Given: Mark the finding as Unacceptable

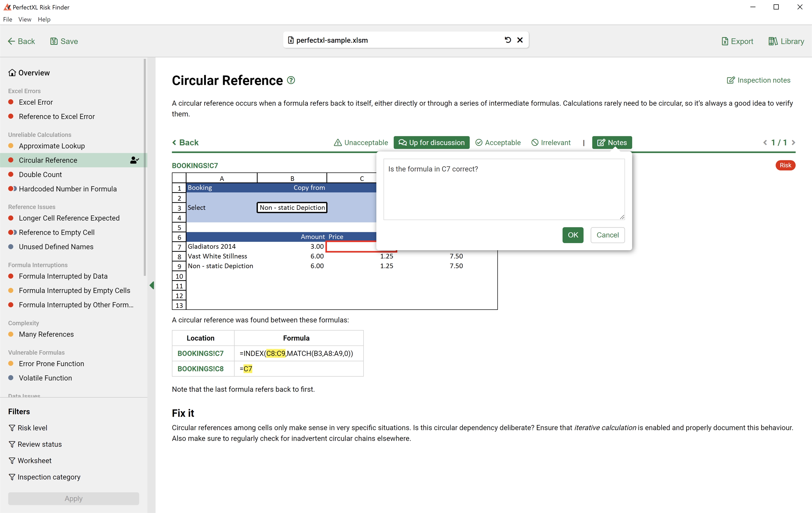Looking at the screenshot, I should (361, 143).
